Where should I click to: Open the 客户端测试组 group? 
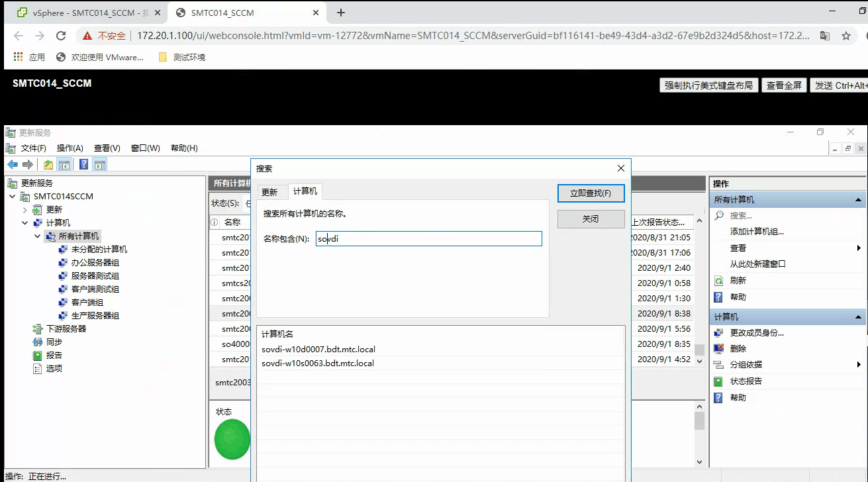coord(95,289)
